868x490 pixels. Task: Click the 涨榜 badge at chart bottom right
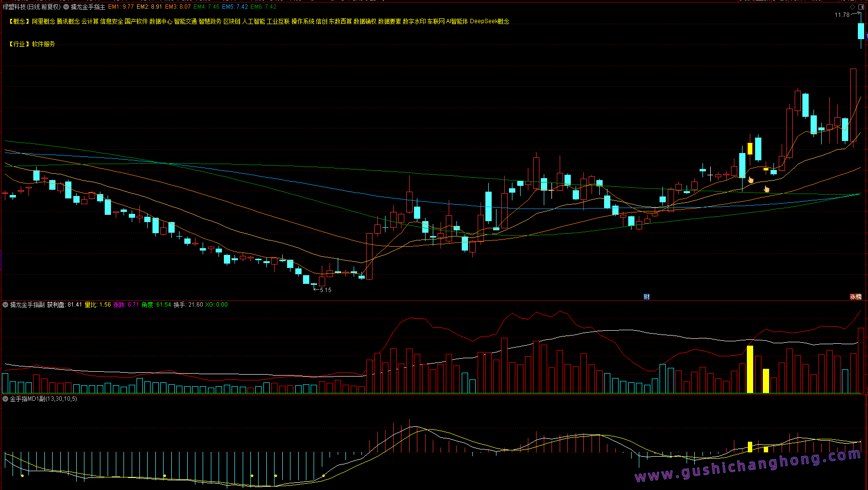point(855,297)
